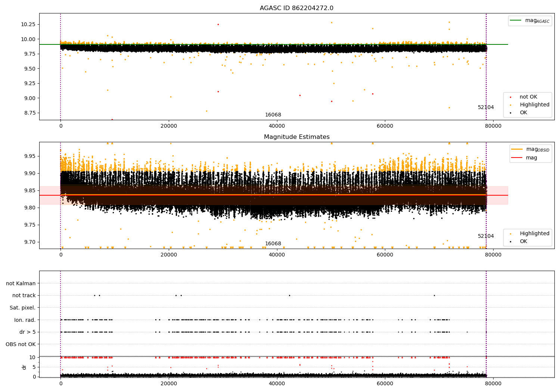Screen dimensions: 560x392
Task: Click the '9.25' y-axis tick in the top plot
Action: [x=29, y=83]
